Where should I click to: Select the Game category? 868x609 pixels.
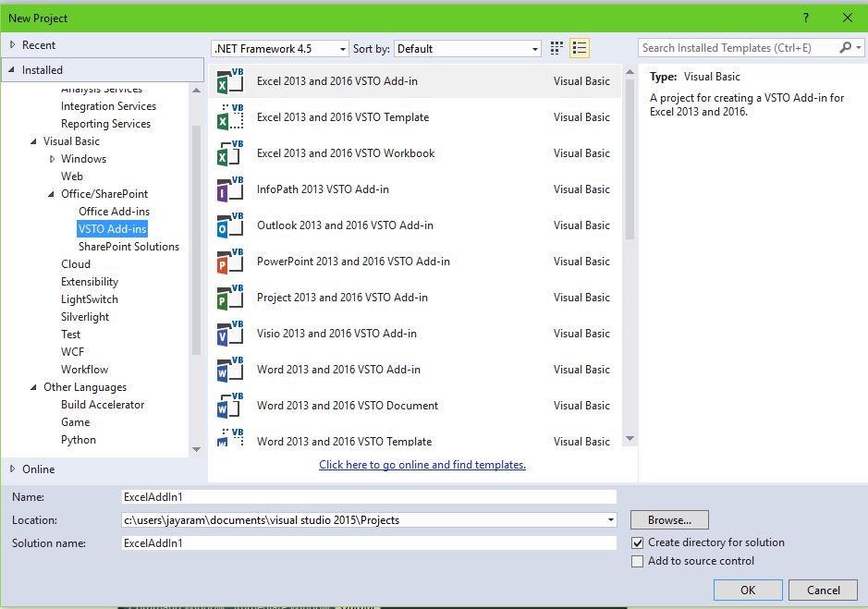[x=75, y=422]
